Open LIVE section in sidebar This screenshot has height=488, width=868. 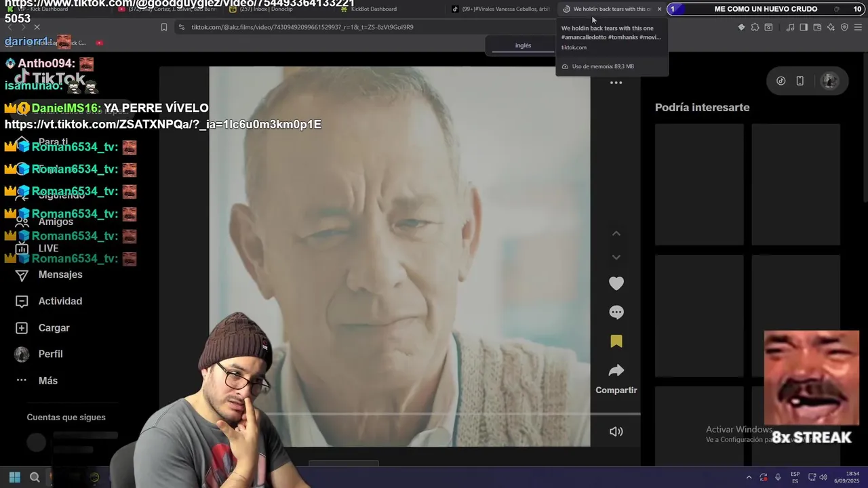[48, 248]
